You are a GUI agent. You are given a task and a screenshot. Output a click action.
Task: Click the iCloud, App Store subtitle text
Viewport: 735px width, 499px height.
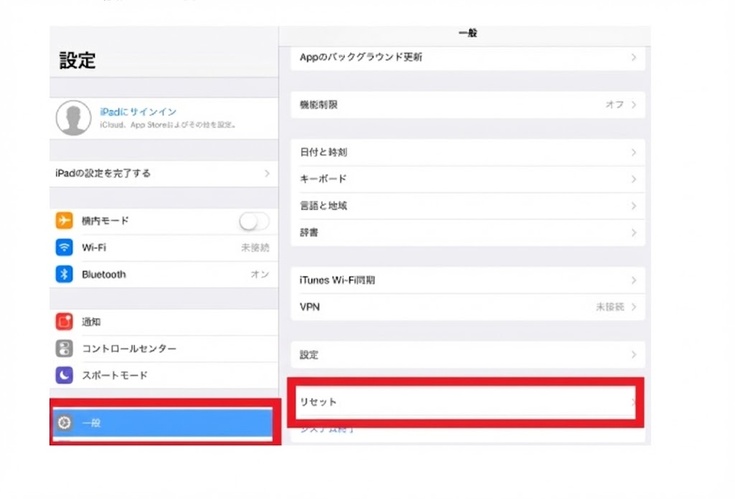click(x=168, y=125)
